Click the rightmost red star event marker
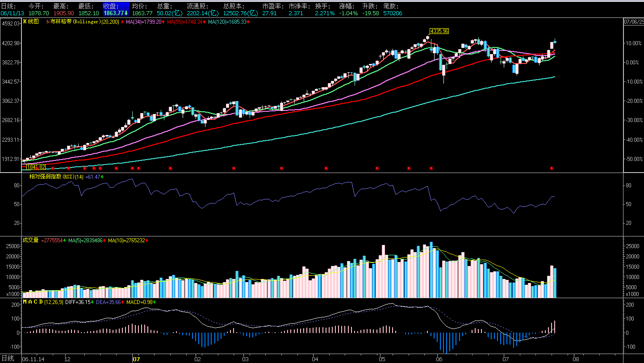The width and height of the screenshot is (644, 363). (x=552, y=168)
